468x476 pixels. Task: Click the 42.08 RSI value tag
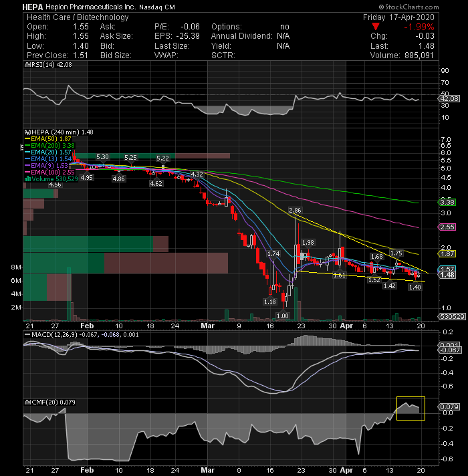tap(449, 99)
